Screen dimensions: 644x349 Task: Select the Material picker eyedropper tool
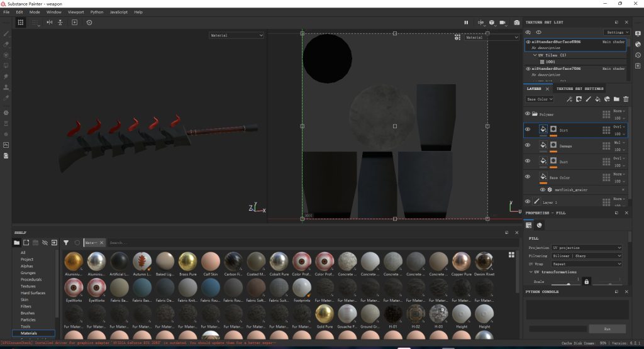pos(6,97)
